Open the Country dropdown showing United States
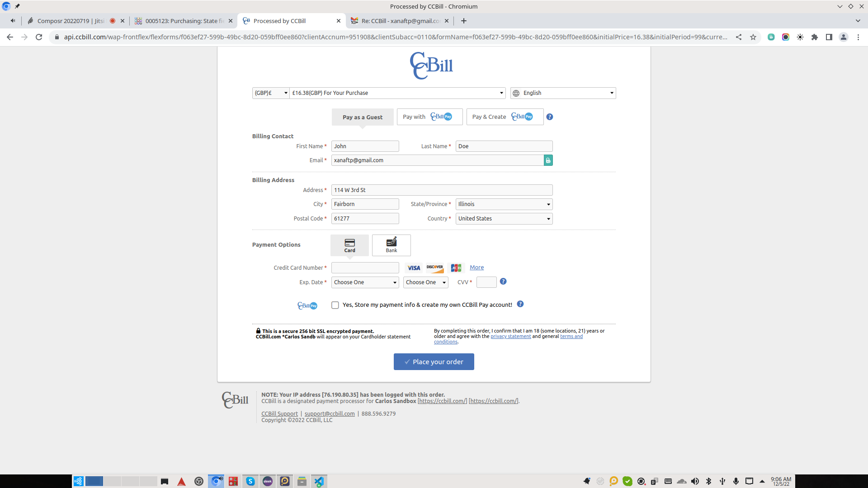 pos(504,219)
